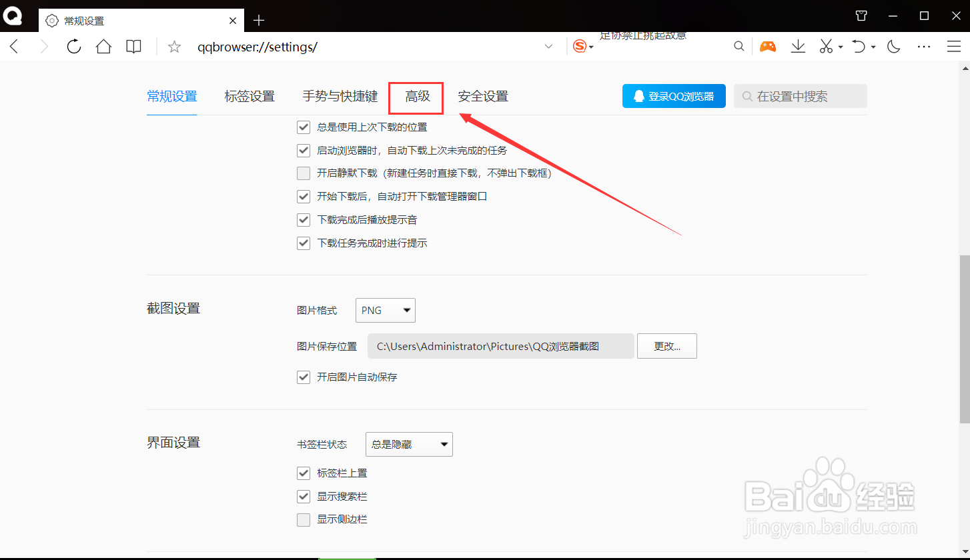
Task: Toggle night mode moon icon
Action: coord(894,46)
